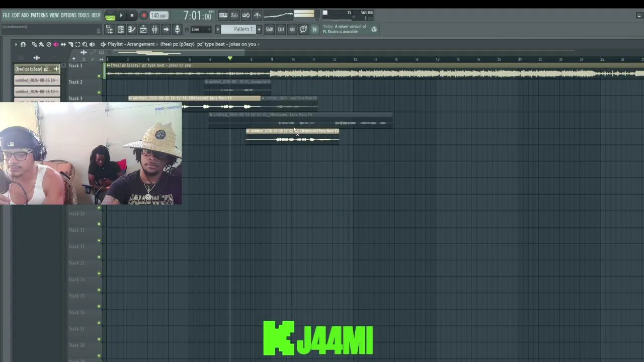The width and height of the screenshot is (644, 362).
Task: Click the Stop button
Action: 132,16
